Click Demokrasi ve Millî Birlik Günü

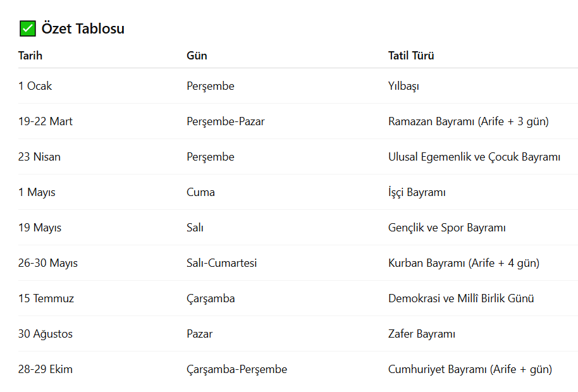(x=461, y=298)
